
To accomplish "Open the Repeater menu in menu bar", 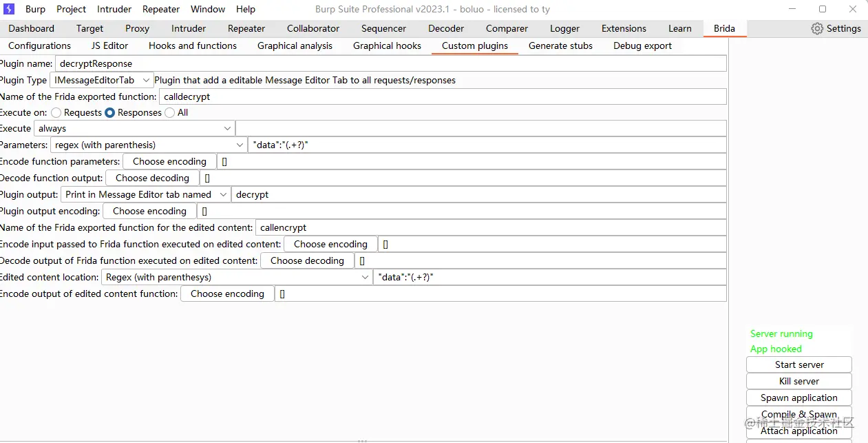I will coord(161,9).
